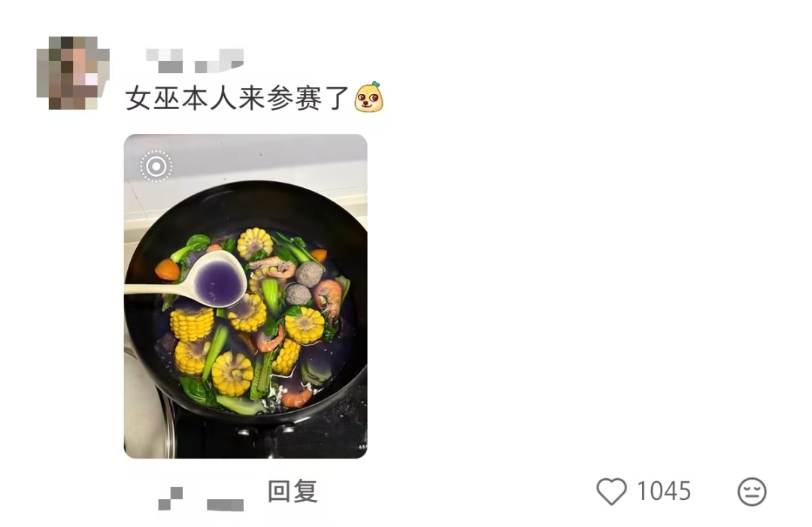Image resolution: width=812 pixels, height=527 pixels.
Task: Click the blurred timestamp left of 回复
Action: point(171,498)
